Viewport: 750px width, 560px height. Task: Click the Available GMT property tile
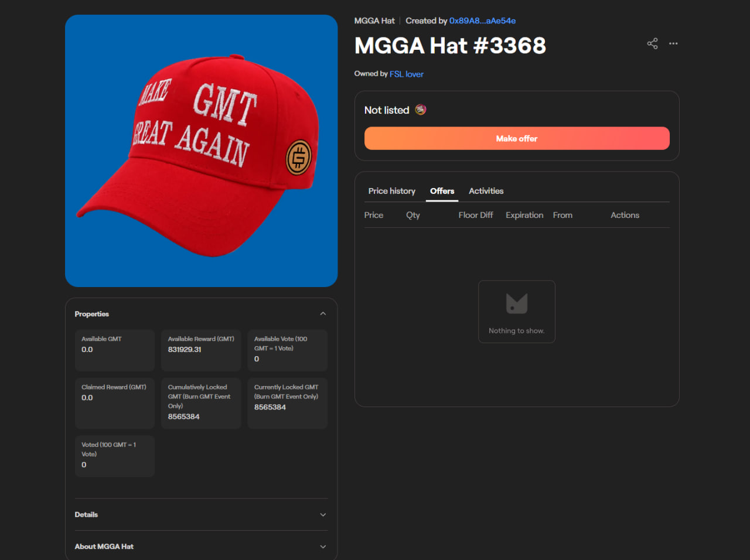(115, 350)
